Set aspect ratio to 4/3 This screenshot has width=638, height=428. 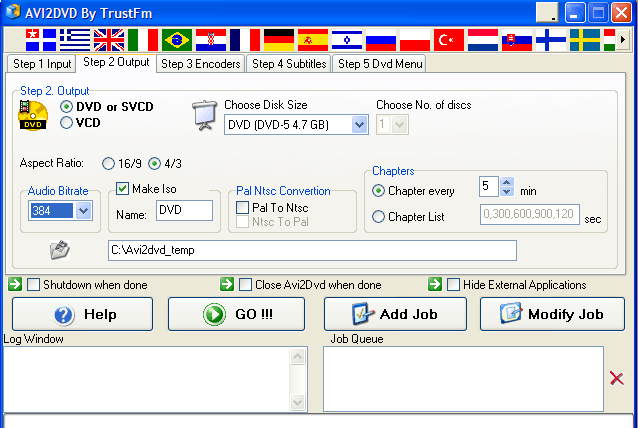click(x=154, y=164)
